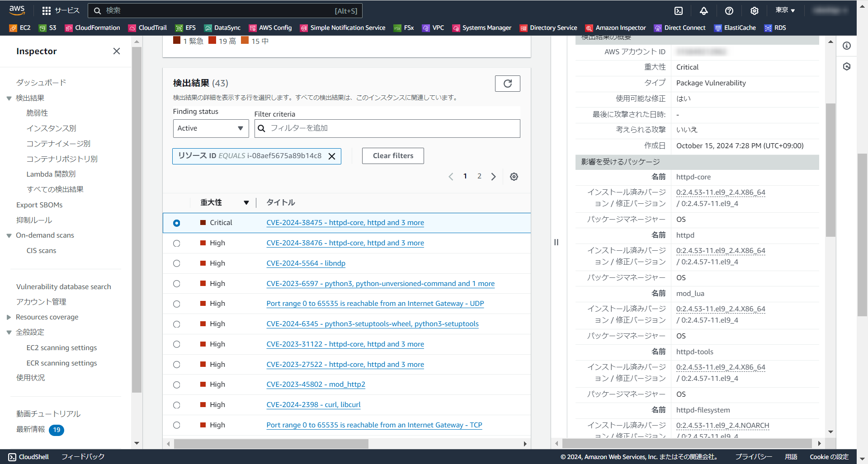The width and height of the screenshot is (868, 464).
Task: Launch CloudShell from top bar icon
Action: (679, 10)
